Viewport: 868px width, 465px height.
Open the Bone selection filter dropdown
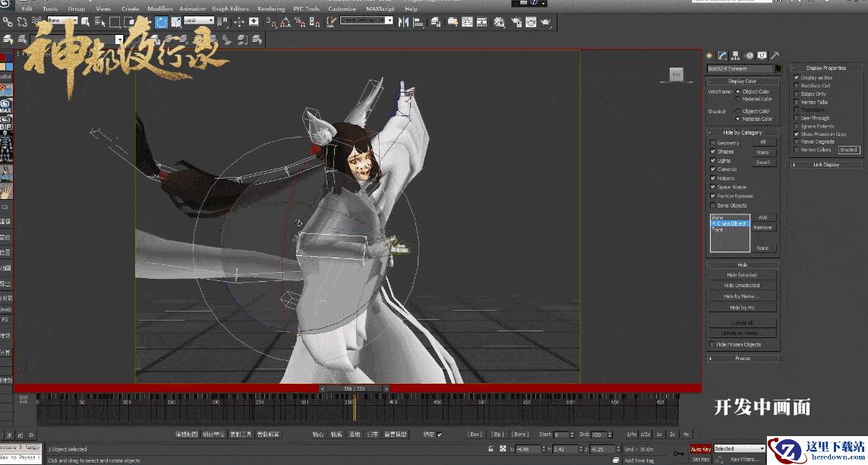point(63,21)
